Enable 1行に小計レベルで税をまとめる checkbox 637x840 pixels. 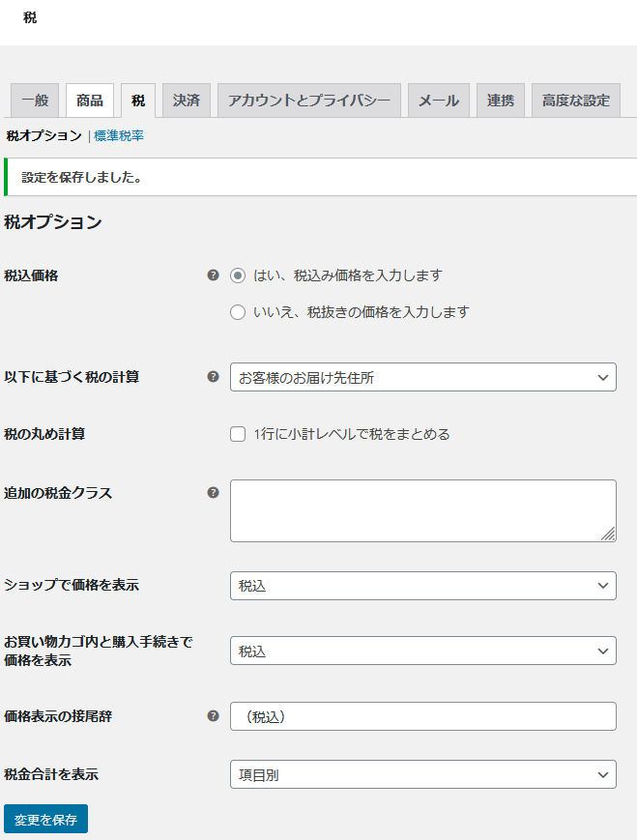click(238, 434)
